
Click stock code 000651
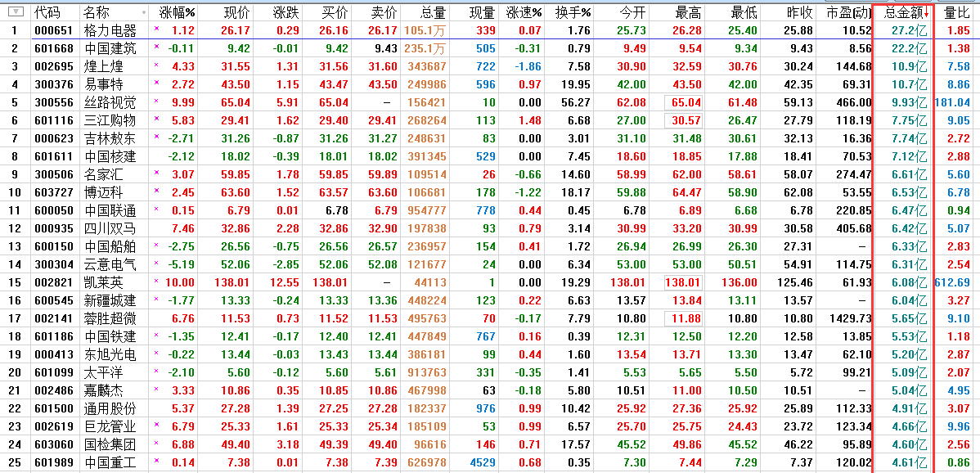[x=54, y=30]
